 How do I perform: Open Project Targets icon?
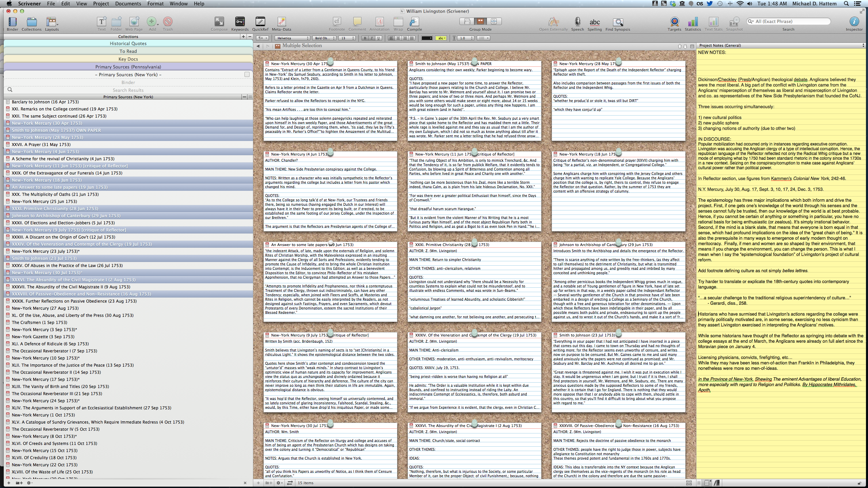(674, 22)
